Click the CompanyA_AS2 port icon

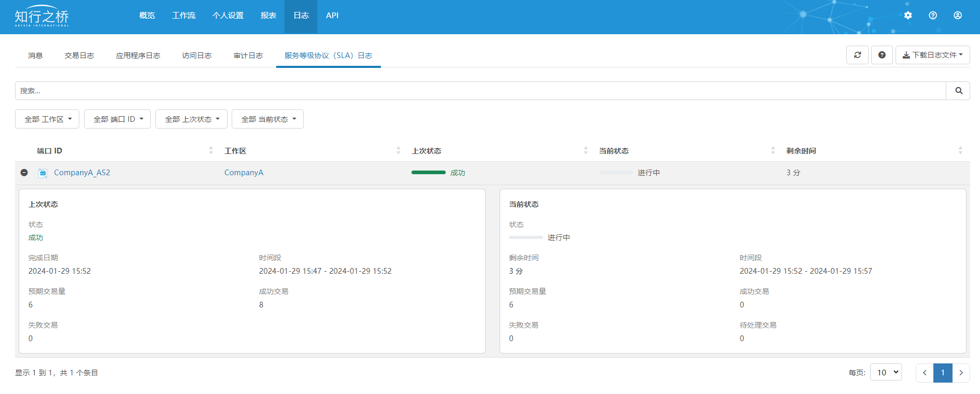coord(43,173)
